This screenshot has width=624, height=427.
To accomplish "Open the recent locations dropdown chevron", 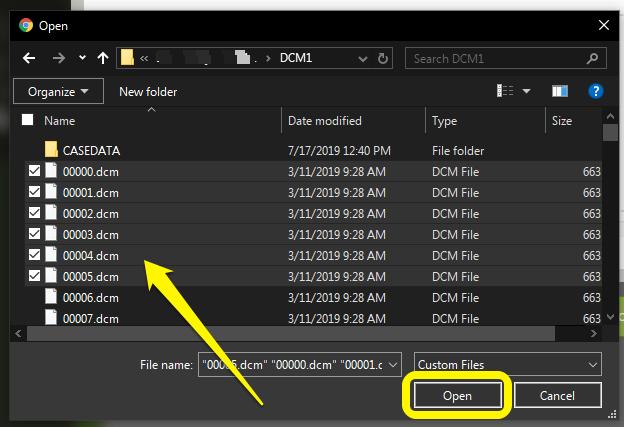I will coord(82,58).
